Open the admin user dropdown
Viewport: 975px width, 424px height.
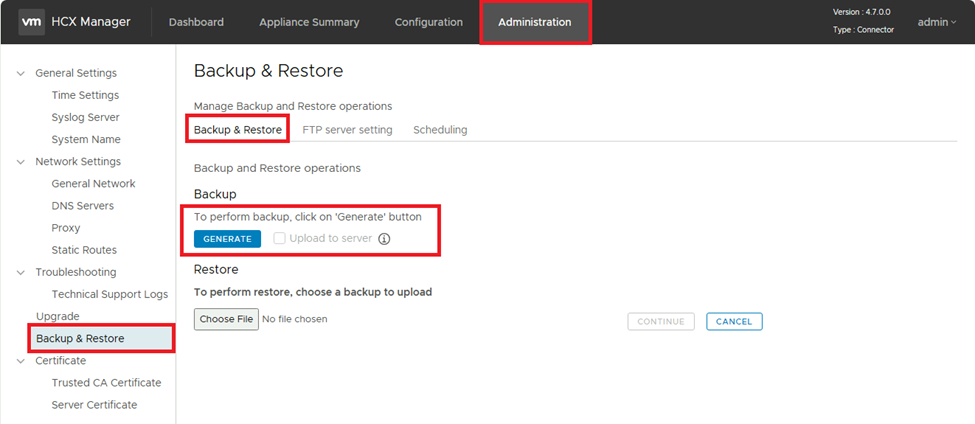(936, 22)
